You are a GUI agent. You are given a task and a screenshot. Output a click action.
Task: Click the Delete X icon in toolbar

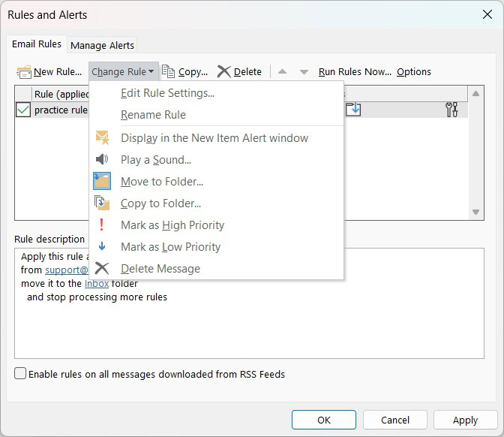tap(223, 72)
